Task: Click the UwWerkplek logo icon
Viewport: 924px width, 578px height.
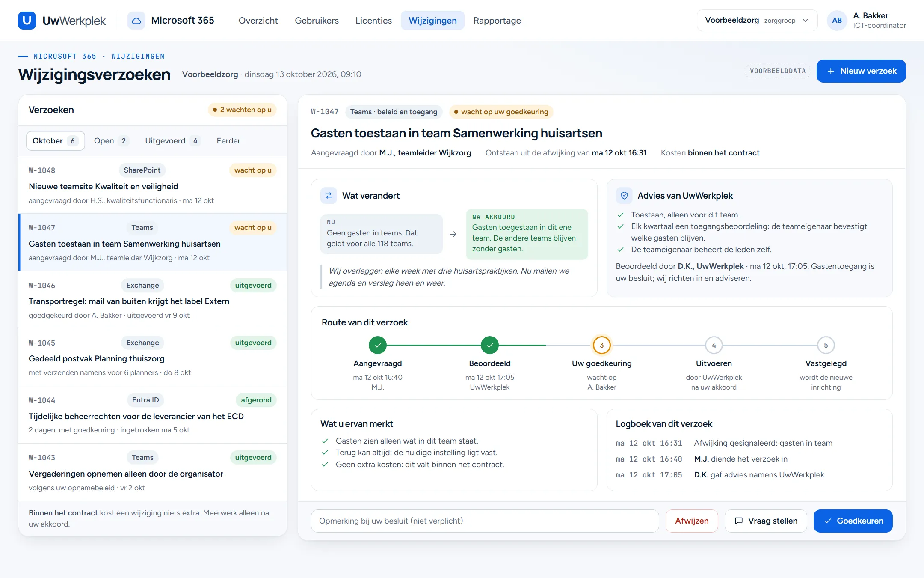Action: click(x=27, y=21)
